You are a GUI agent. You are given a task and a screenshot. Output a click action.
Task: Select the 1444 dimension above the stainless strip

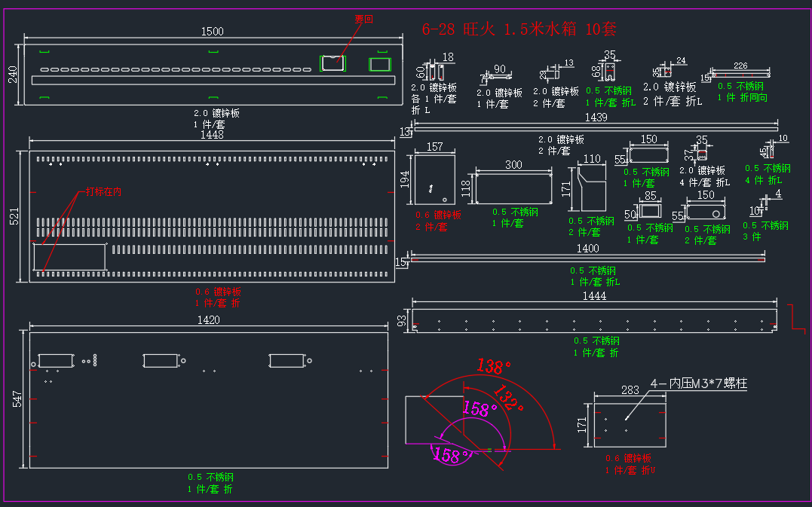tap(594, 296)
